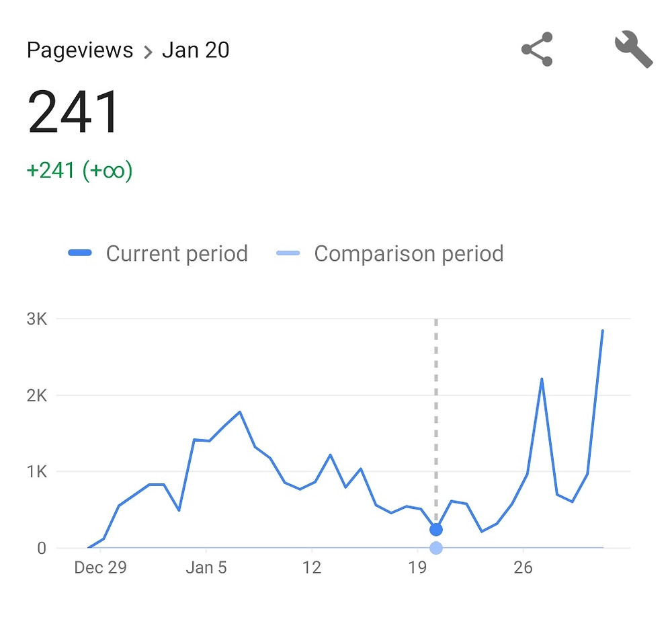Select the highlighted Jan 20 data point
Image resolution: width=672 pixels, height=642 pixels.
(x=437, y=530)
